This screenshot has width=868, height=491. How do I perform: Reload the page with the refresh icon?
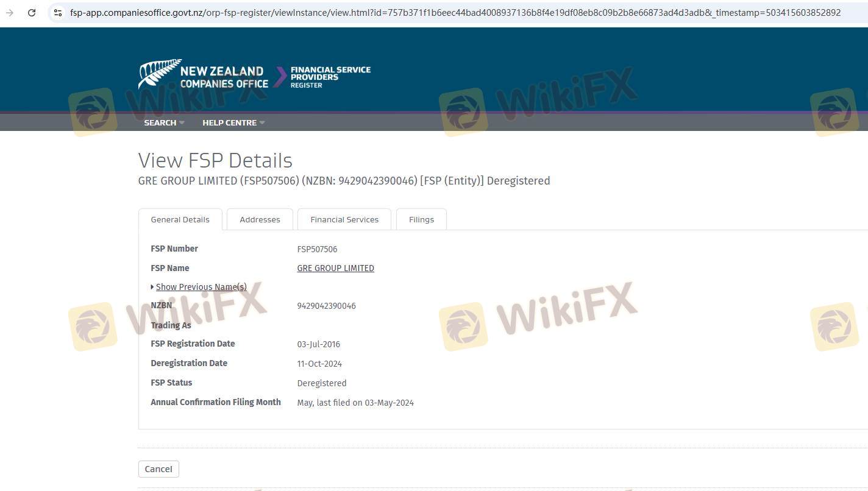32,12
